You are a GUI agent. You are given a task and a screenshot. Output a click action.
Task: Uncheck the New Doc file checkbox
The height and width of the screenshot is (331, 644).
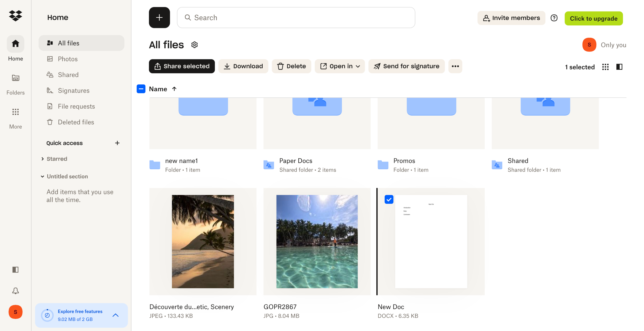coord(389,200)
